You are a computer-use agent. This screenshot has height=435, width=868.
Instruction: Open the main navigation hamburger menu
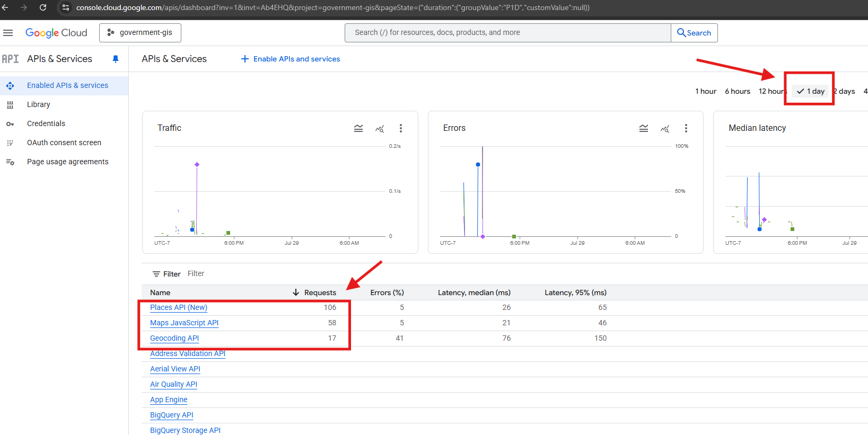8,33
